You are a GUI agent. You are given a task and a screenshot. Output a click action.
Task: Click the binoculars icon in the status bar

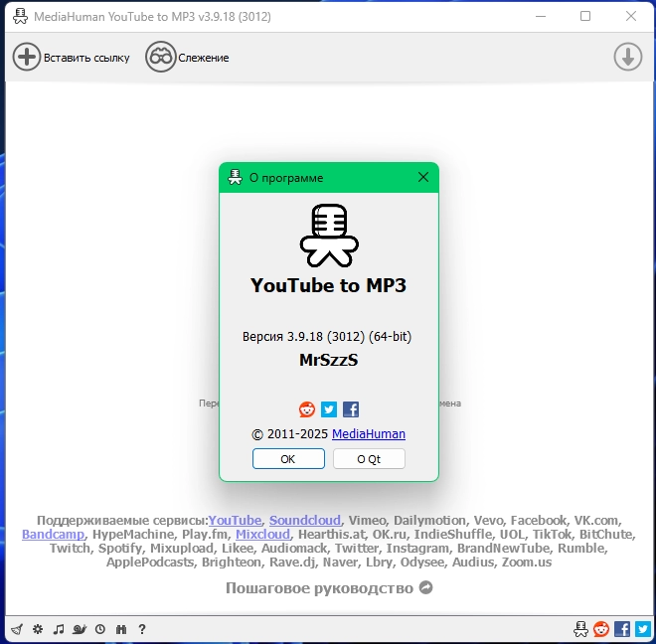121,629
